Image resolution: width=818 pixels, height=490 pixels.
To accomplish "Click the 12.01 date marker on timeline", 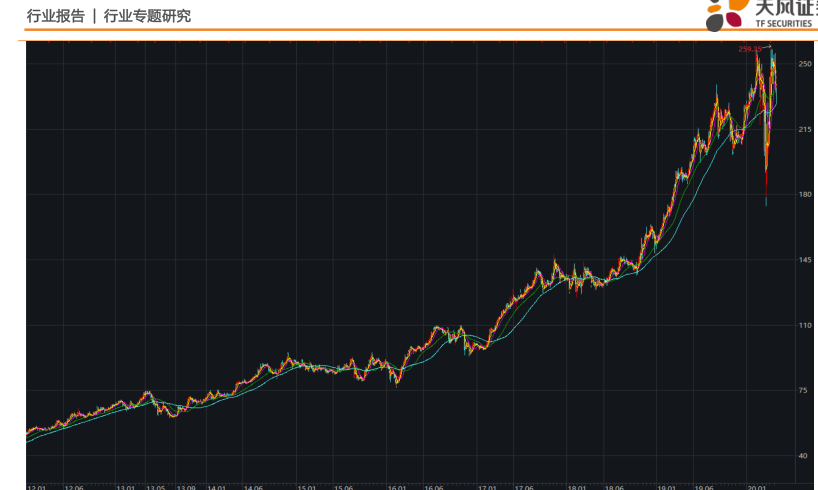I will 38,487.
